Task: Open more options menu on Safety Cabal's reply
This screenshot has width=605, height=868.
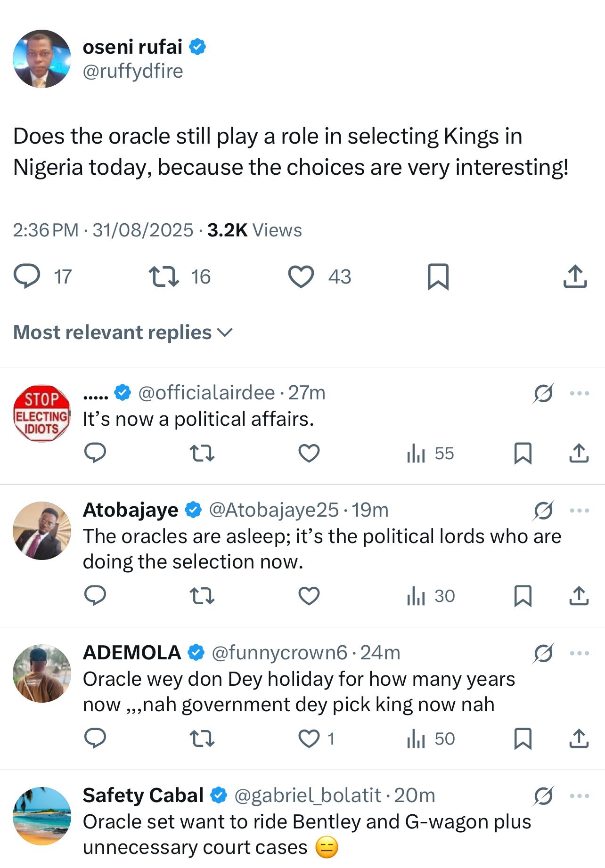Action: pyautogui.click(x=579, y=796)
